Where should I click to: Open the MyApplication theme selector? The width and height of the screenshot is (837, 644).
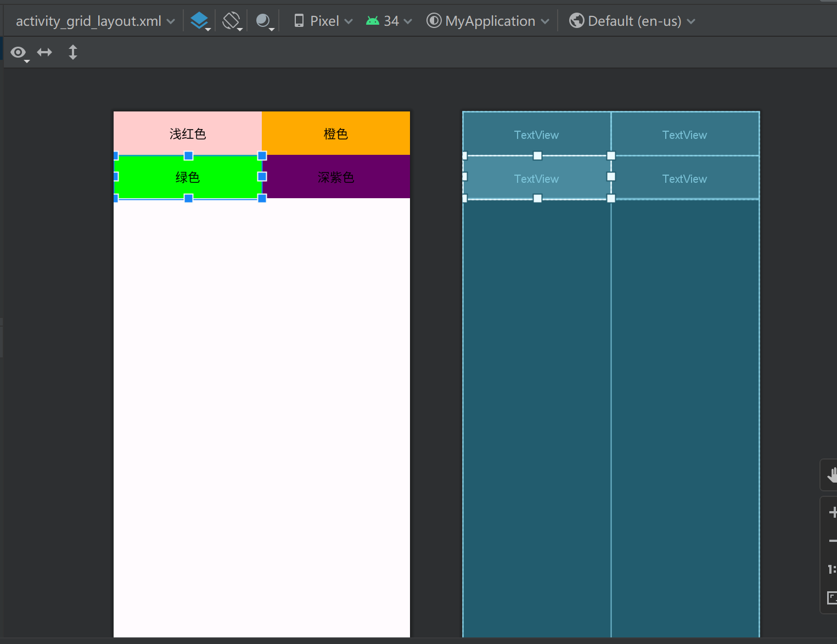(x=488, y=21)
